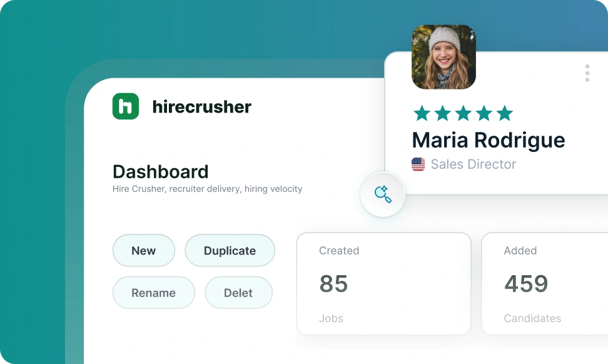Select the first rating star
608x364 pixels.
[422, 113]
